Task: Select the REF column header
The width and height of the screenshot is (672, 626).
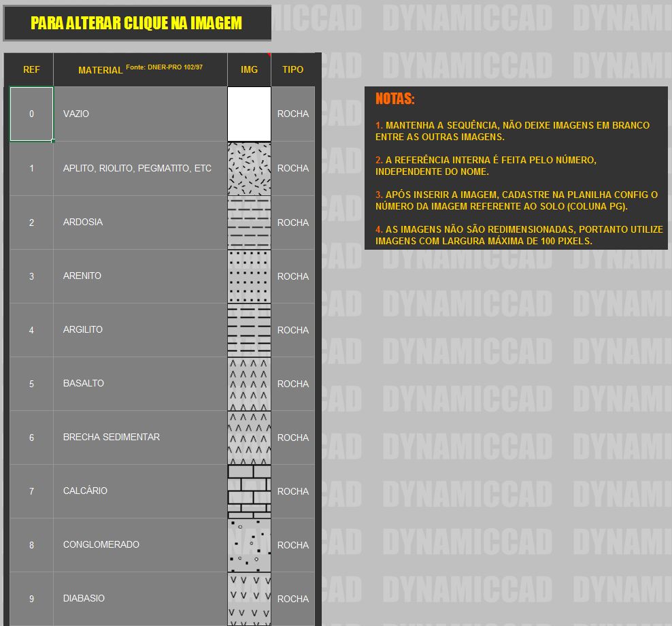Action: (31, 69)
